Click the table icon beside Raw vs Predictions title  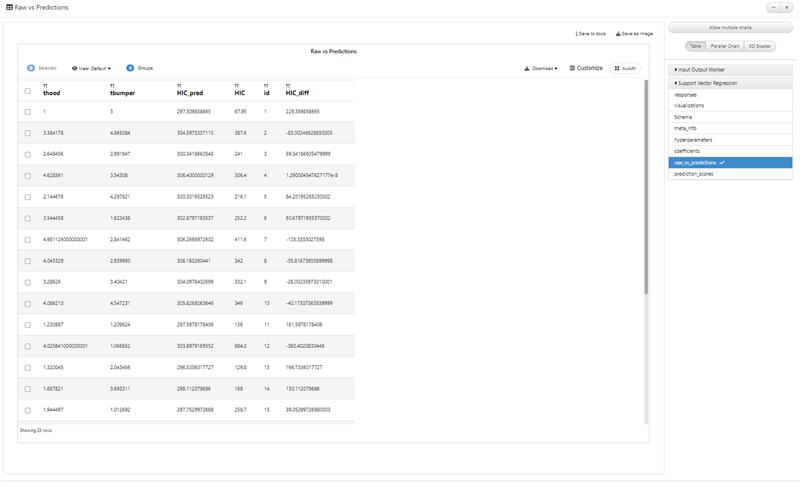[9, 7]
